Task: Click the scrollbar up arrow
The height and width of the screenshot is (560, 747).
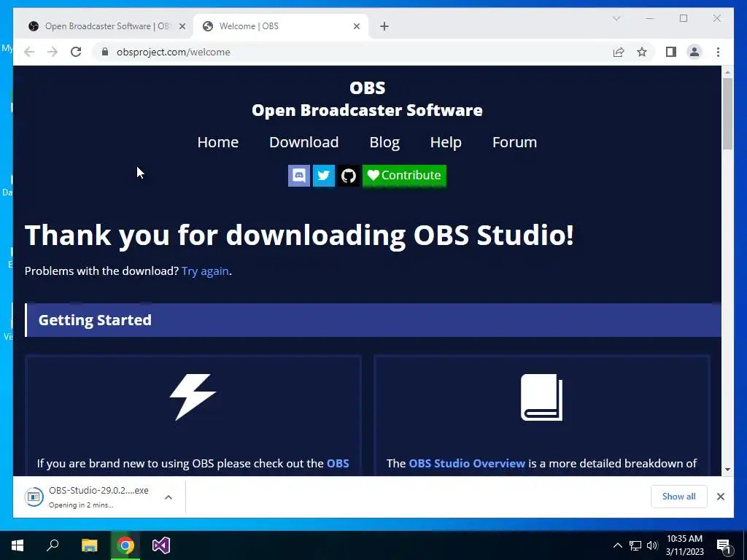Action: 727,72
